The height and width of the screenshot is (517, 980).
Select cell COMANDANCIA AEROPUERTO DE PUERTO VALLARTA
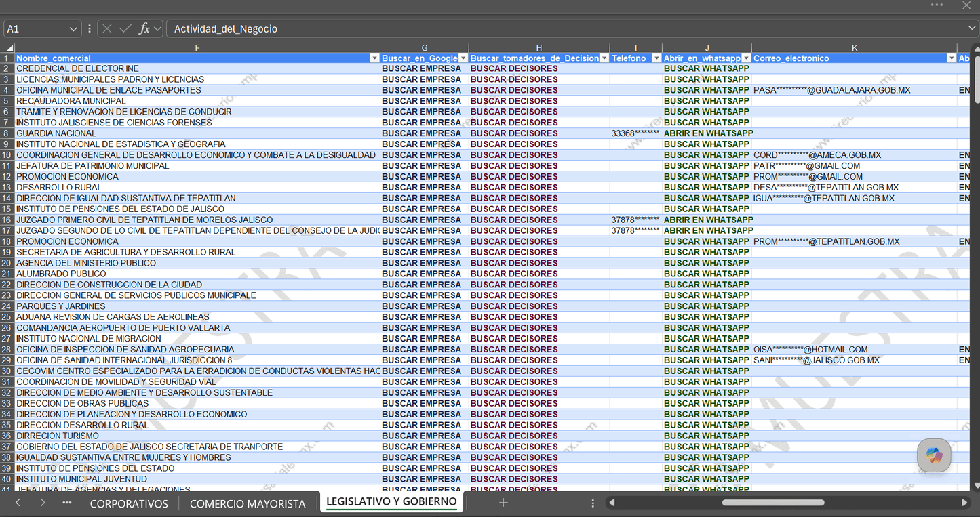coord(197,328)
